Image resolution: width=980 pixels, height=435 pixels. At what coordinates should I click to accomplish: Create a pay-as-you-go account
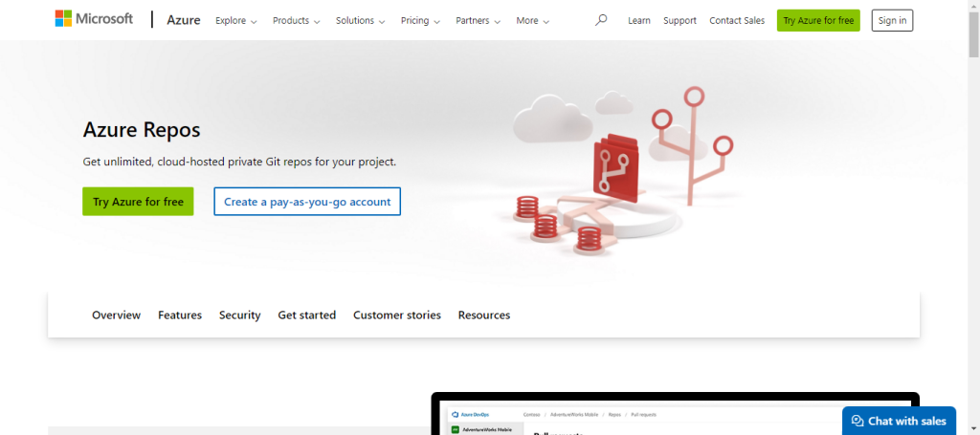[x=307, y=202]
